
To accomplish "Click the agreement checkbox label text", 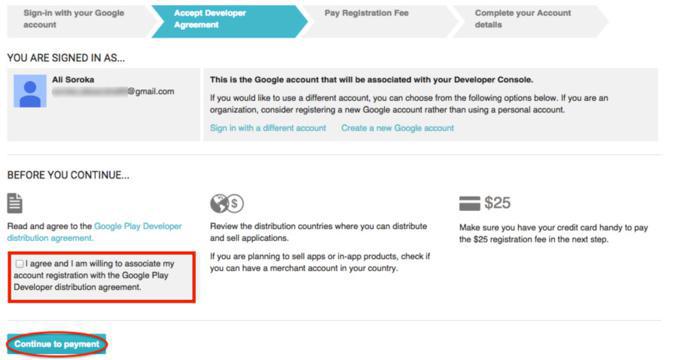I will (94, 275).
